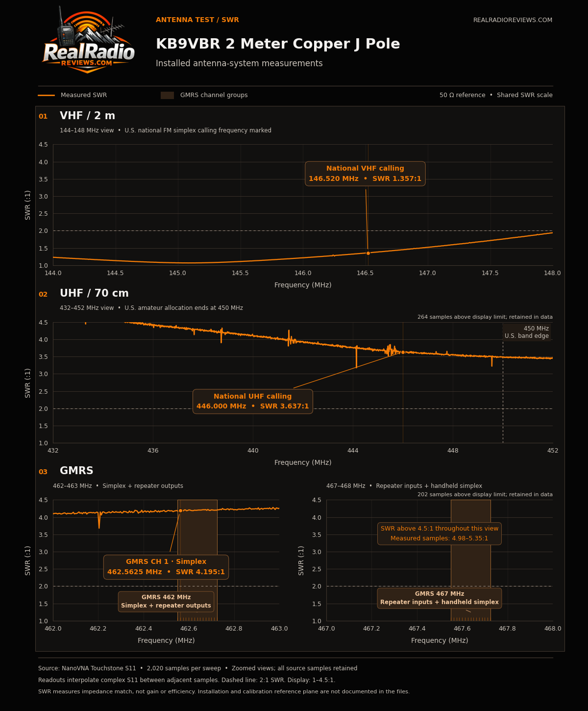Click the REALRADIOREVIEWS.COM site text

pyautogui.click(x=513, y=20)
